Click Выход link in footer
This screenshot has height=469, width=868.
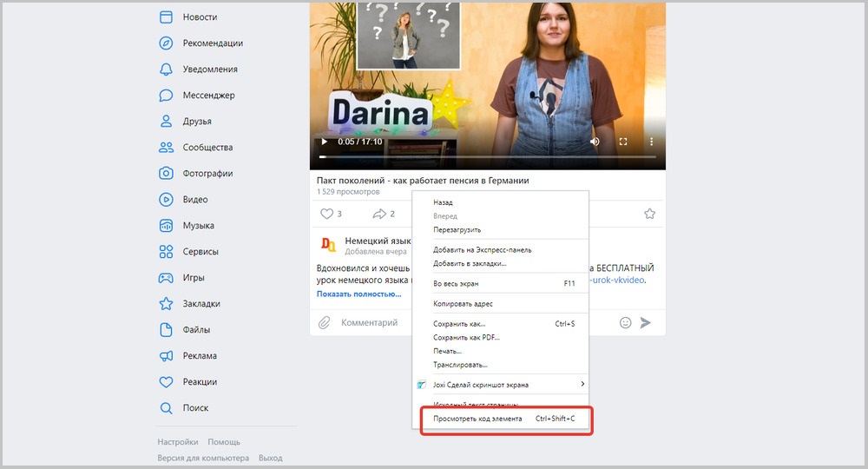270,458
